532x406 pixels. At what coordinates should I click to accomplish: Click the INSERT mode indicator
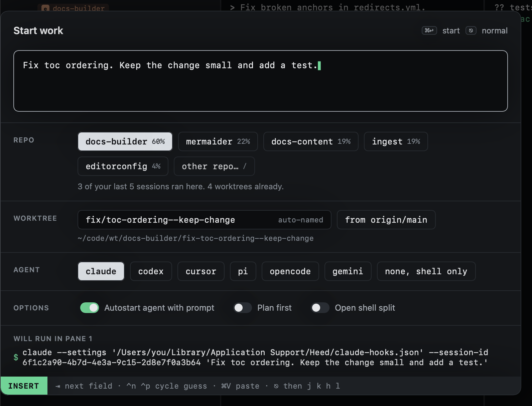coord(24,386)
